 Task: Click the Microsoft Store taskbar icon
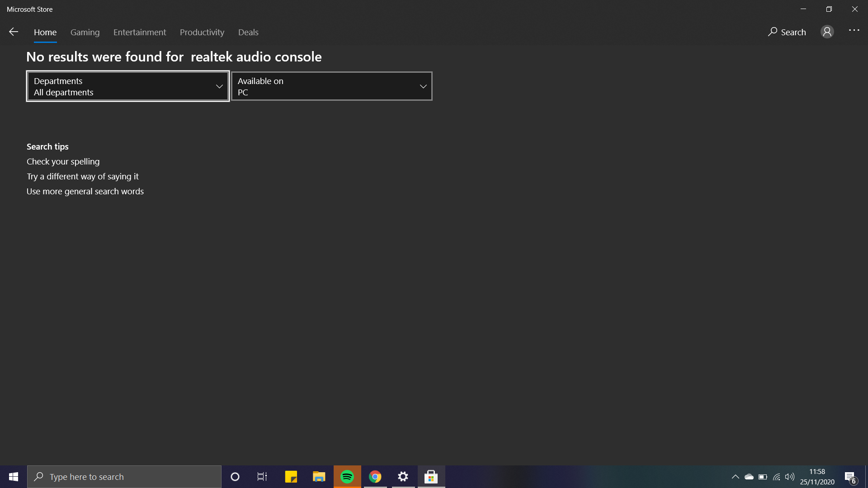point(431,477)
